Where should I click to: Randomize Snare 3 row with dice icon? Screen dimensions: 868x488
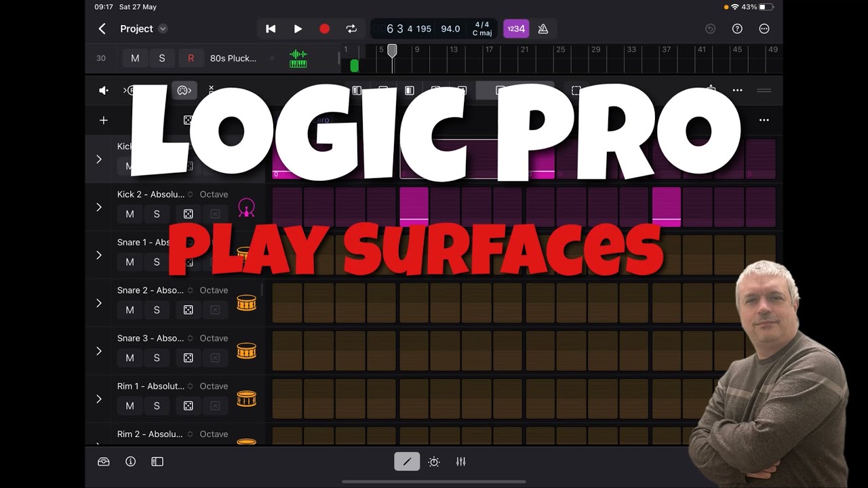(188, 358)
